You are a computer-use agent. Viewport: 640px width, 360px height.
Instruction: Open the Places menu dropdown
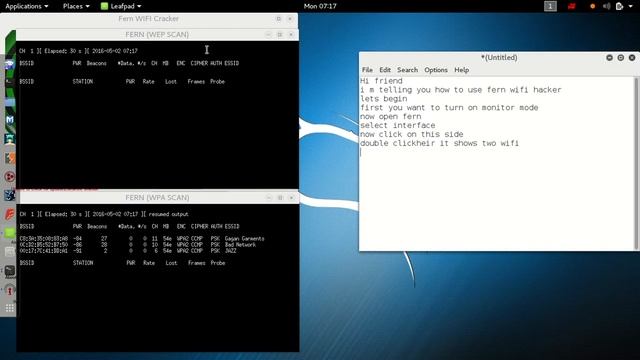[76, 6]
